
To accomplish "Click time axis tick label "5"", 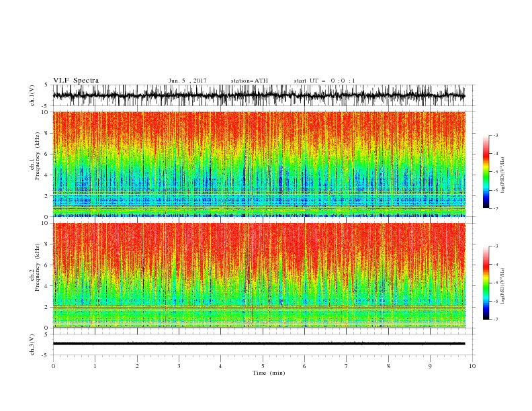I will point(263,366).
